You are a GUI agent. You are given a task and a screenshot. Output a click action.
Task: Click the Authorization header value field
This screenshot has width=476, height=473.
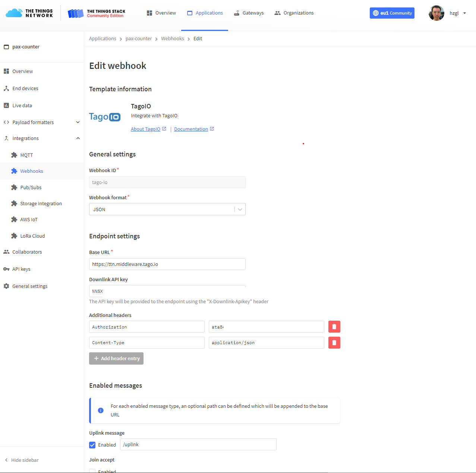(x=267, y=327)
